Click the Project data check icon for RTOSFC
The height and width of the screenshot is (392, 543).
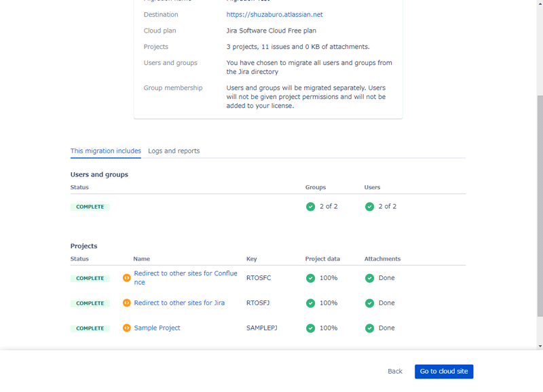(311, 278)
